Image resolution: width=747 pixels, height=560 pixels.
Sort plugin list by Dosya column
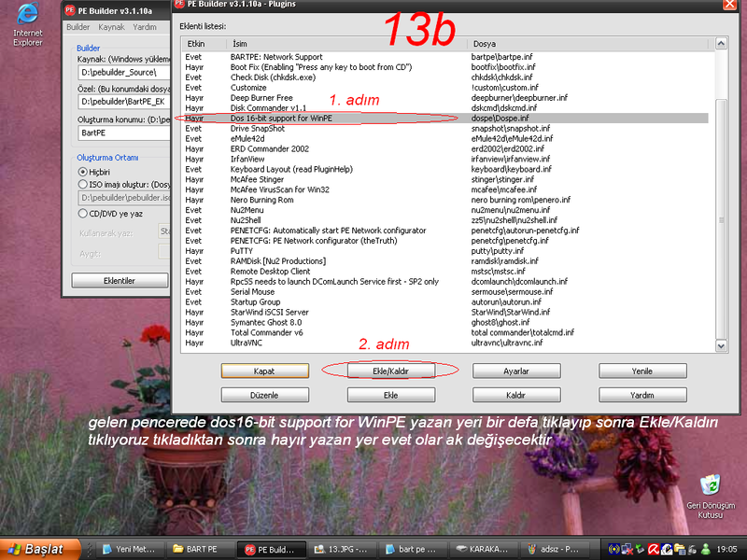[587, 44]
